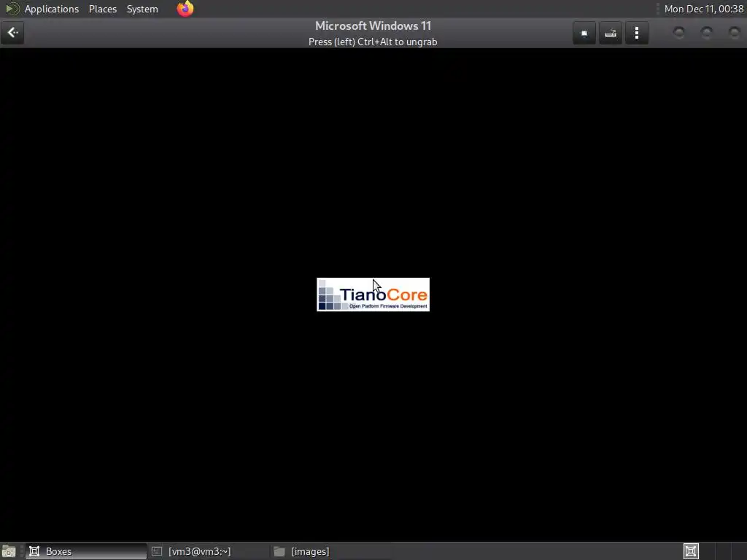
Task: Switch to the images folder window
Action: point(331,551)
